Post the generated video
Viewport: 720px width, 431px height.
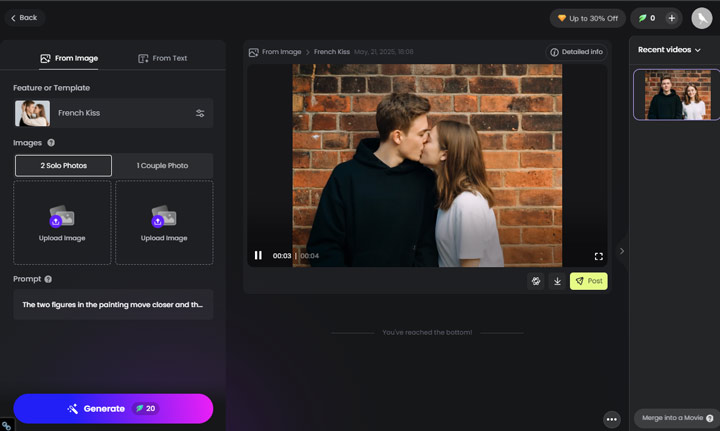point(589,281)
